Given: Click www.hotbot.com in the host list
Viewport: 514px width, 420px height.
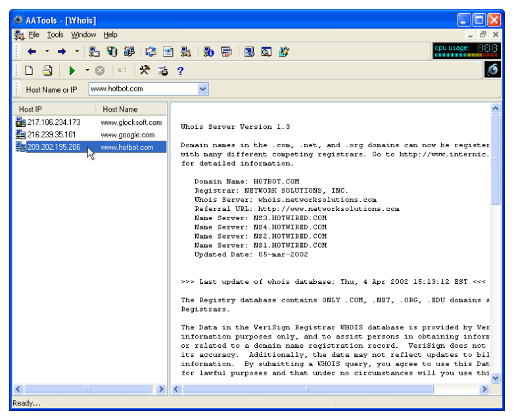Looking at the screenshot, I should (127, 147).
